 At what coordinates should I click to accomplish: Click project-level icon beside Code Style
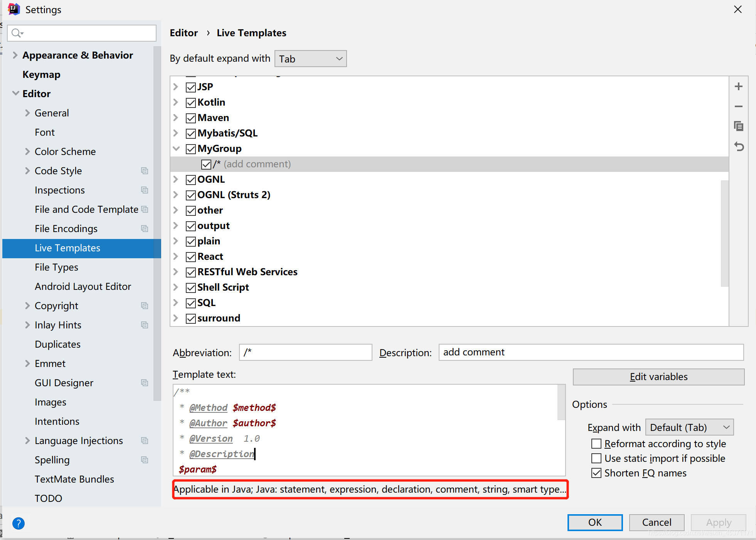click(x=145, y=171)
